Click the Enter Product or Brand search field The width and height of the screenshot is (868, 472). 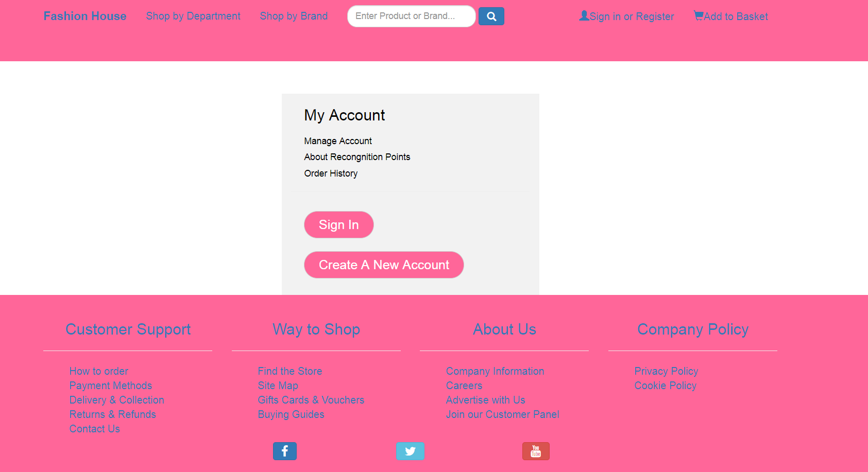coord(411,16)
